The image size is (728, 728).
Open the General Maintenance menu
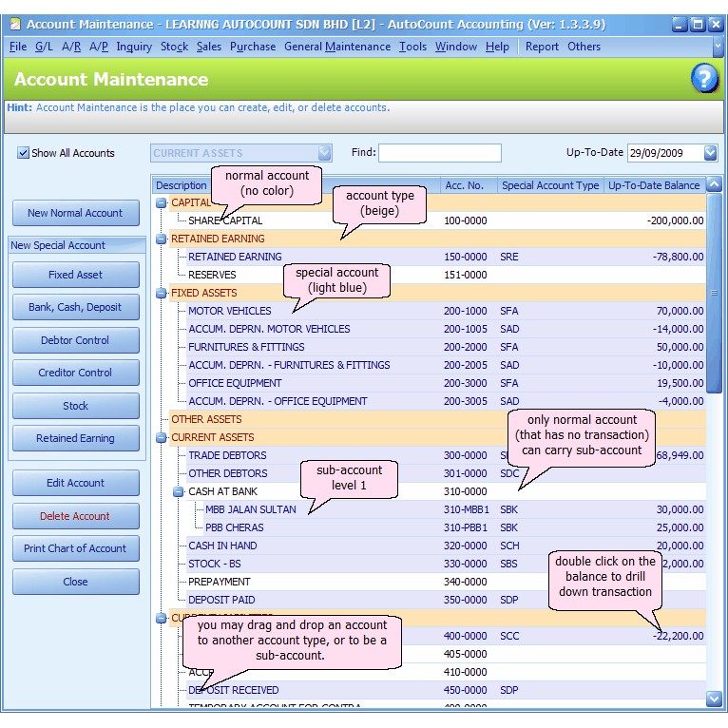[336, 47]
